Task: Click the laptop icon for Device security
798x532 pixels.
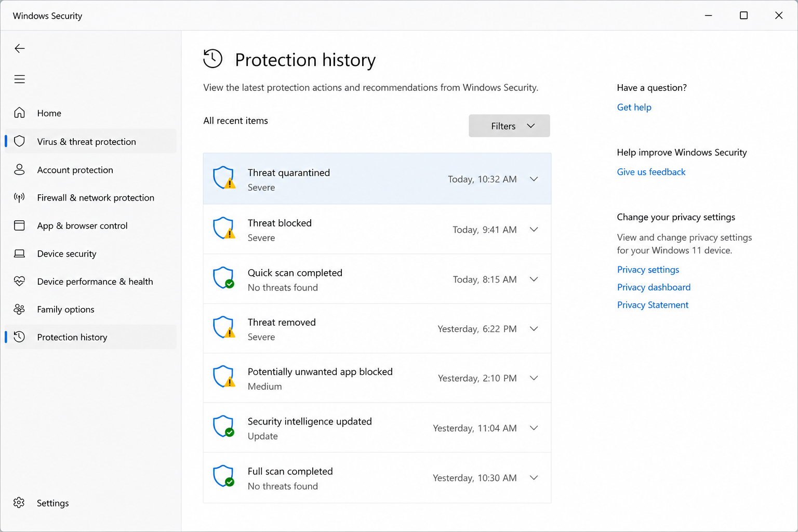Action: (x=19, y=254)
